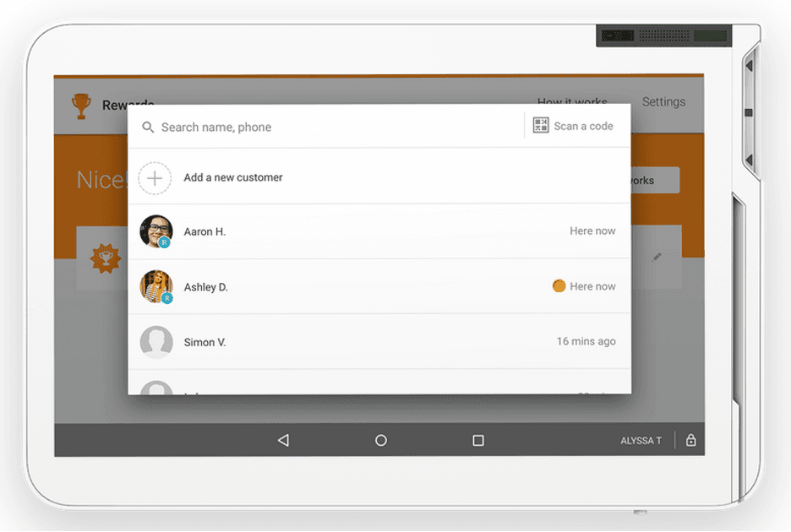Click the reward badge on Aaron H.'s avatar
The width and height of the screenshot is (791, 532).
pyautogui.click(x=167, y=242)
